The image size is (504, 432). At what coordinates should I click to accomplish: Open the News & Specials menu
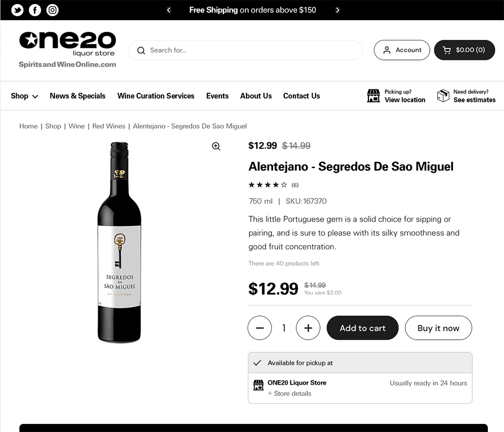(x=78, y=96)
